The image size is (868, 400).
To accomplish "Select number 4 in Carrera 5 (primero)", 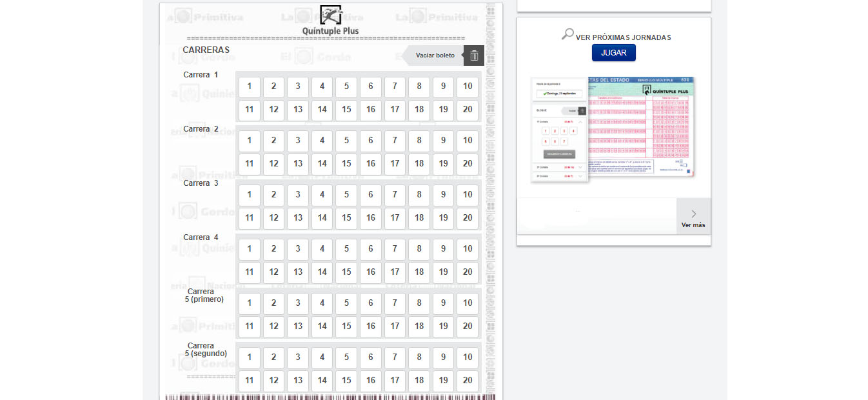I will (x=322, y=304).
